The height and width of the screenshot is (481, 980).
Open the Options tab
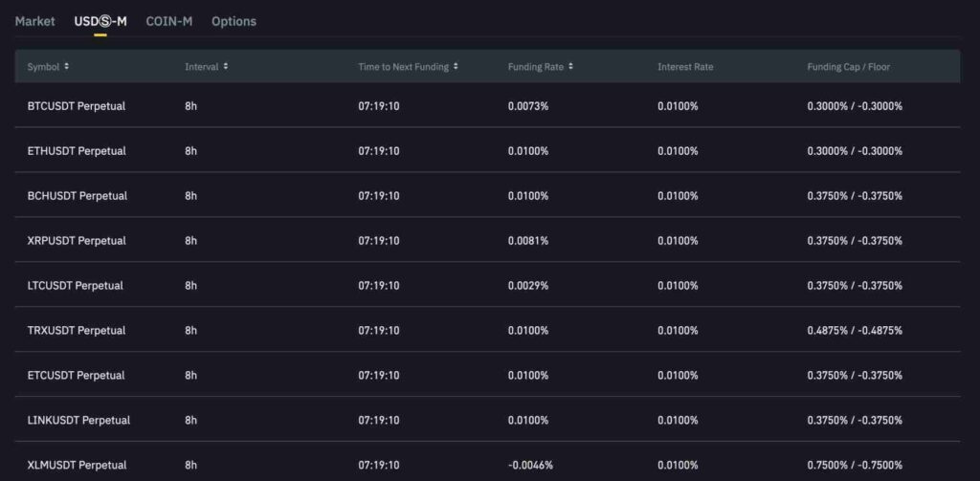[x=234, y=21]
